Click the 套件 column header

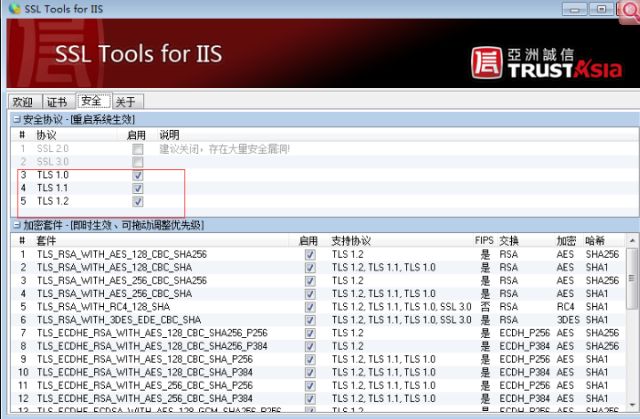(x=46, y=241)
